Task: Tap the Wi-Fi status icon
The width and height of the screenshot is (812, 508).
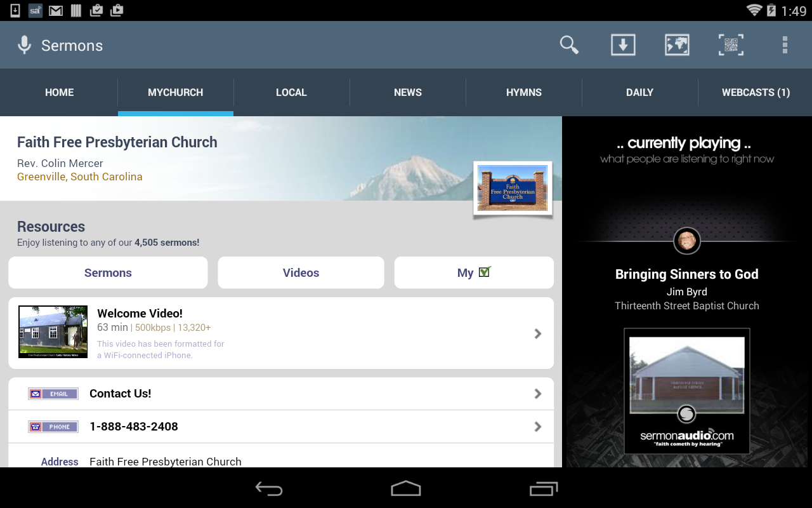Action: pos(754,10)
